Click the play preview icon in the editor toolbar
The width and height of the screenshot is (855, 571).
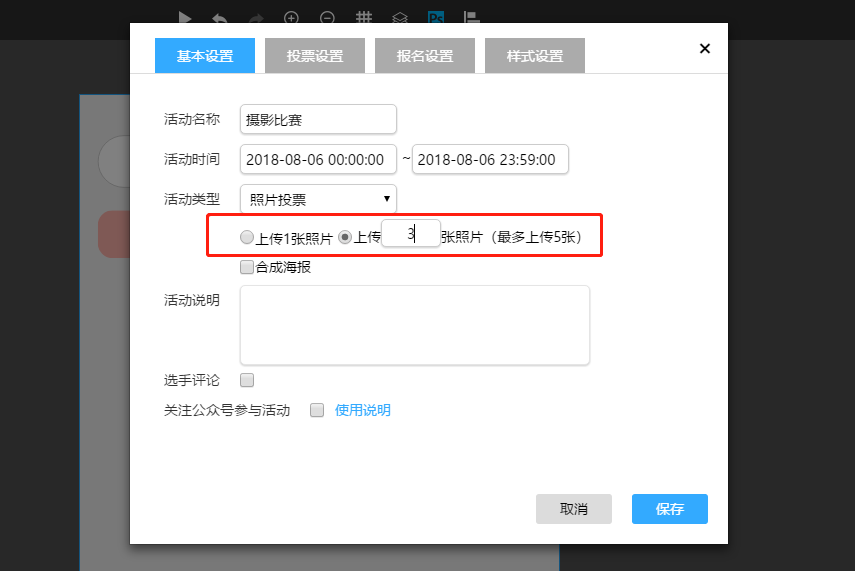[x=185, y=17]
